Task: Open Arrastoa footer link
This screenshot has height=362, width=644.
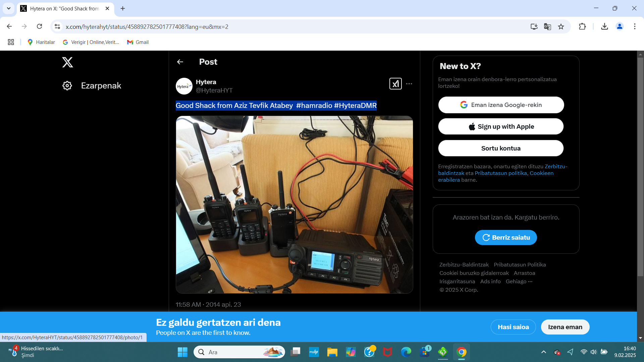Action: 524,273
